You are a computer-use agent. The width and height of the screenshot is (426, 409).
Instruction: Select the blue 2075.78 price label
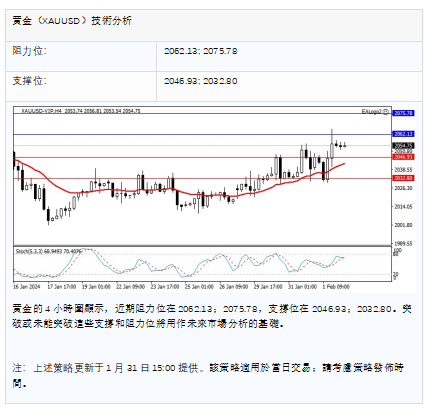pyautogui.click(x=403, y=113)
